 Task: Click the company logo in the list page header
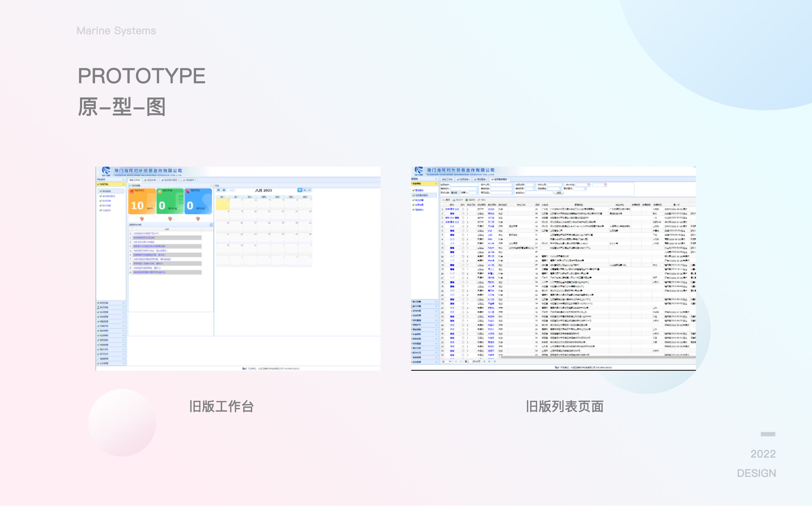pos(419,171)
